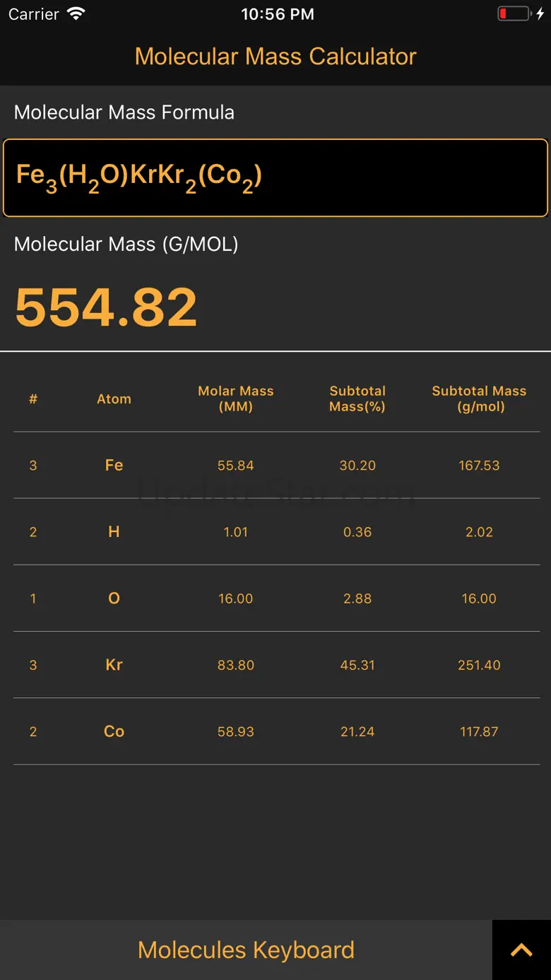Click the Wi-Fi icon in status bar

[x=75, y=14]
